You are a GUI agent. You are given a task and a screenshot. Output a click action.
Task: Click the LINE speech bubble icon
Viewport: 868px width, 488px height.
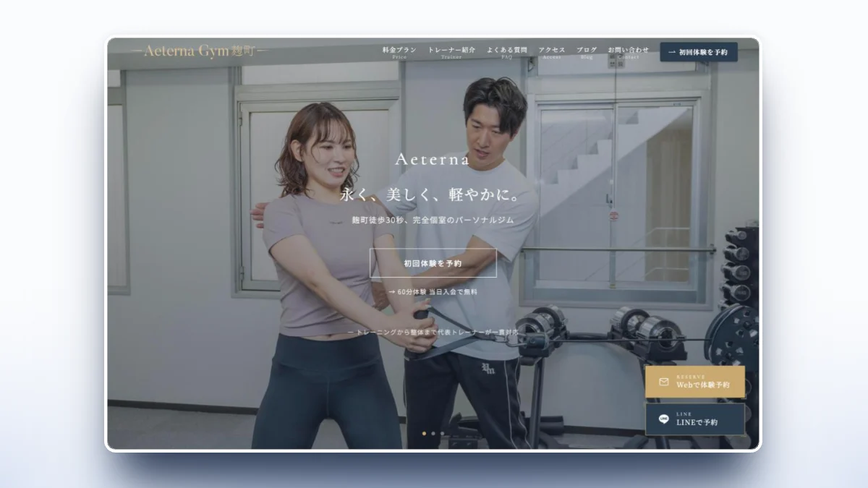[x=664, y=419]
